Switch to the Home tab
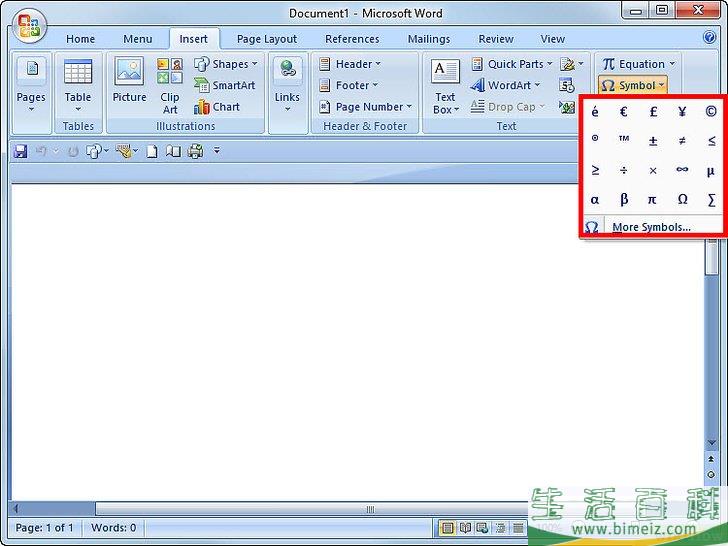Screen dimensions: 728x546 pyautogui.click(x=80, y=39)
